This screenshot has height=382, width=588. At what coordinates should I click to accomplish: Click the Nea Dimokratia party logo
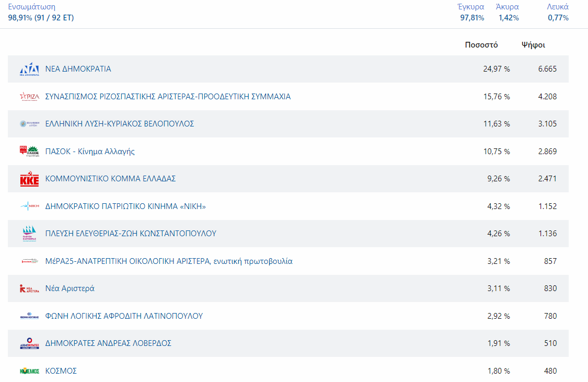(x=29, y=69)
